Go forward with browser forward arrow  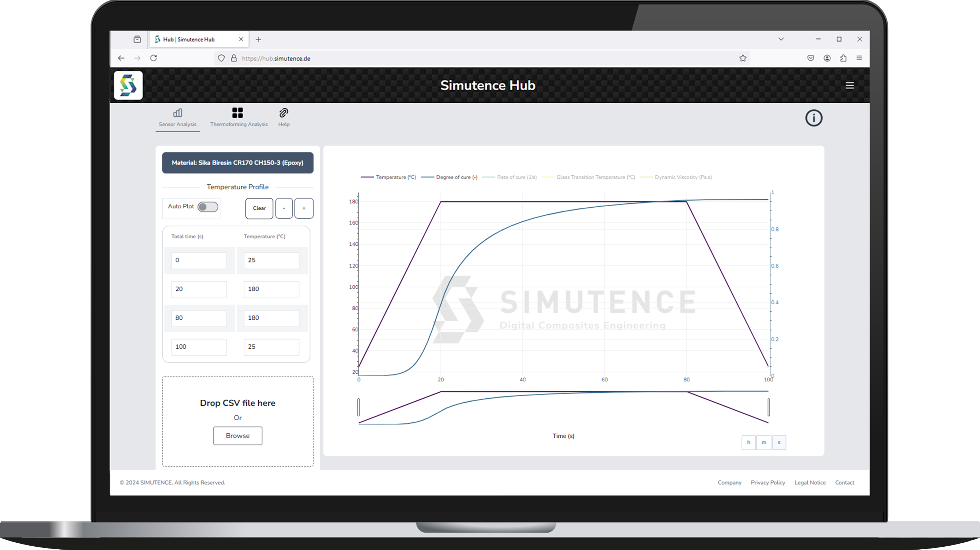coord(137,58)
